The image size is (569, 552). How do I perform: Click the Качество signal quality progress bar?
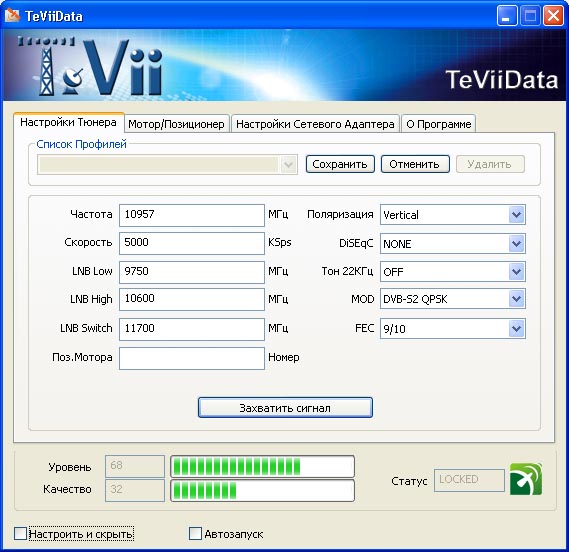(x=262, y=491)
